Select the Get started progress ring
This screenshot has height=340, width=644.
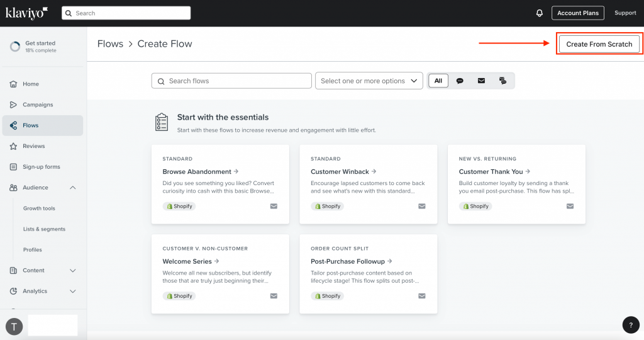point(15,47)
